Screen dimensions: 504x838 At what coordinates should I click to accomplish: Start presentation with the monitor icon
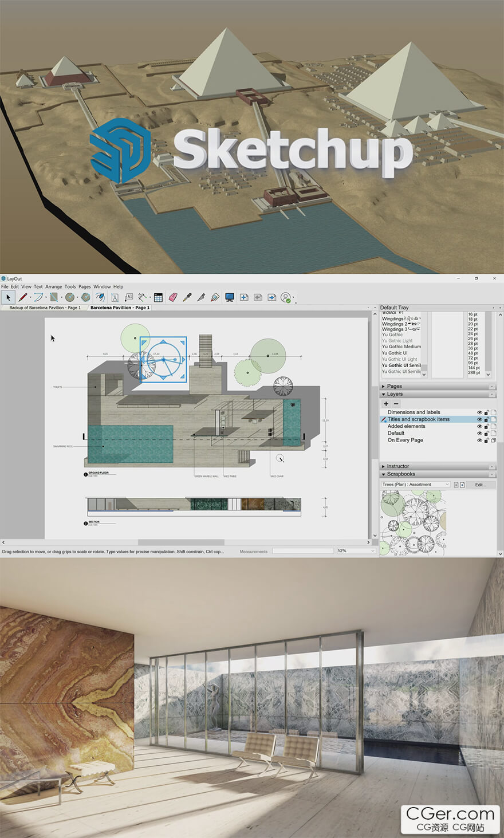click(230, 297)
